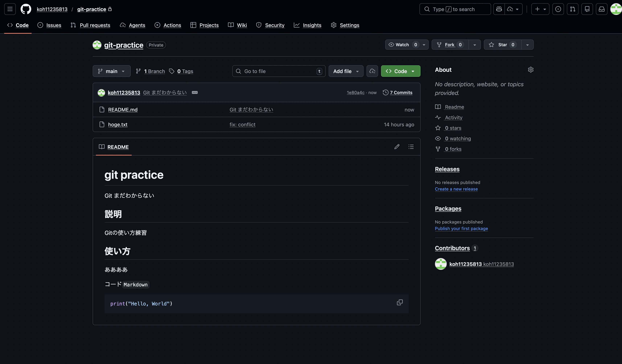Click the GitHub logo home icon
This screenshot has width=622, height=364.
pyautogui.click(x=26, y=9)
